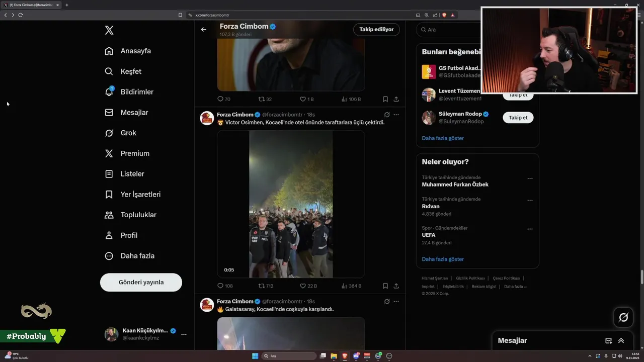Bookmark the post with 70 comments
The image size is (644, 362).
[385, 99]
